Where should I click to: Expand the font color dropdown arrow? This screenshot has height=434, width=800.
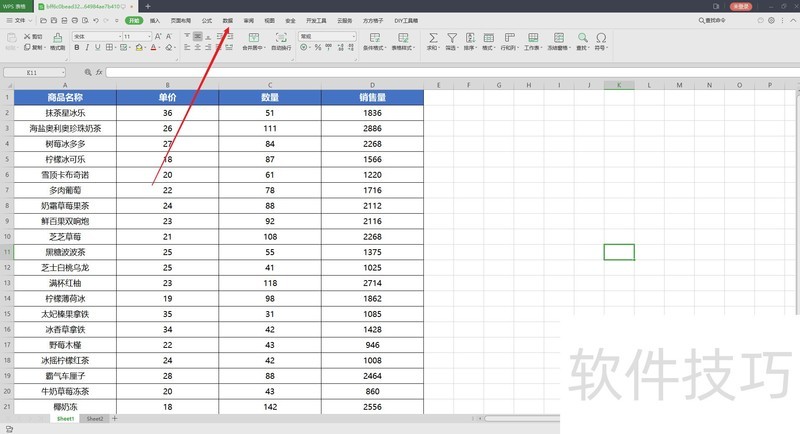point(160,47)
